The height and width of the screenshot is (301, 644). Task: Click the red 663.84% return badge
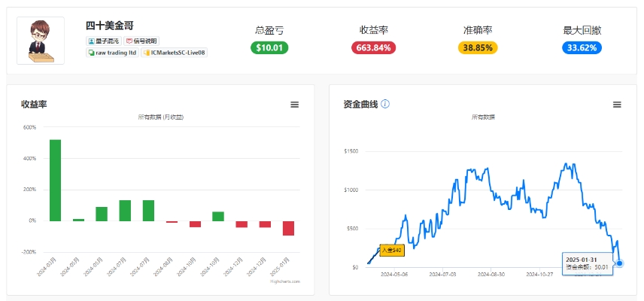pyautogui.click(x=373, y=47)
